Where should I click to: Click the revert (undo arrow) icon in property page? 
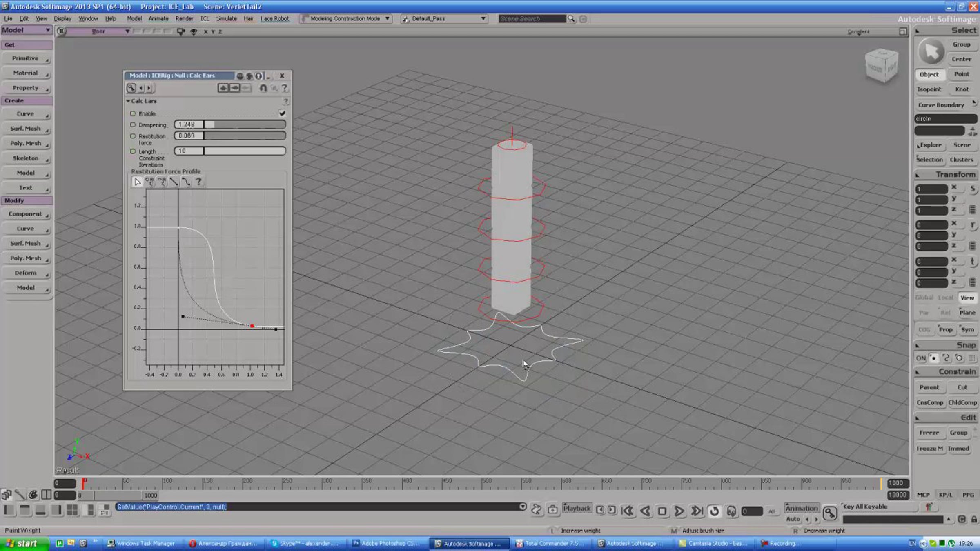[x=263, y=88]
